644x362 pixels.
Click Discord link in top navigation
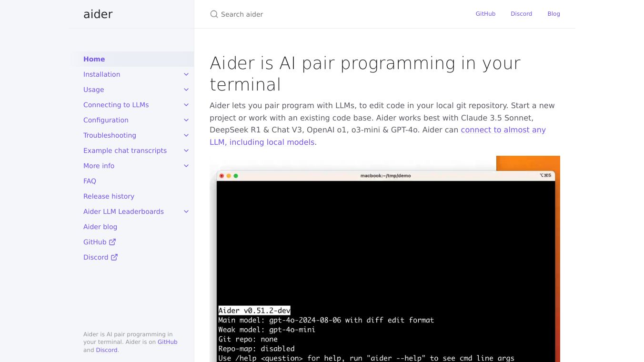pyautogui.click(x=521, y=14)
